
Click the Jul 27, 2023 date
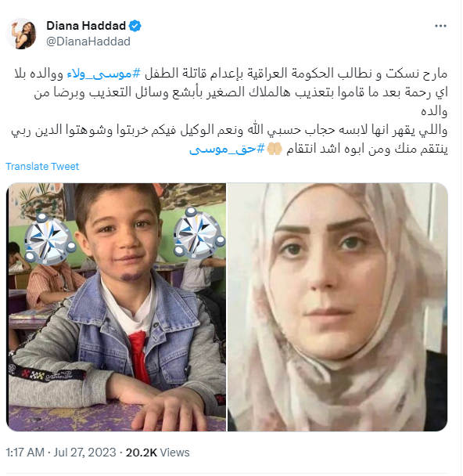tap(85, 453)
